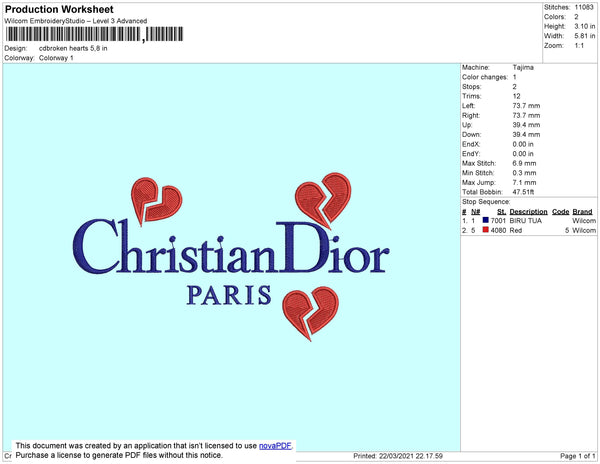Select the Red 4080 stop sequence row
The width and height of the screenshot is (600, 464).
click(529, 230)
